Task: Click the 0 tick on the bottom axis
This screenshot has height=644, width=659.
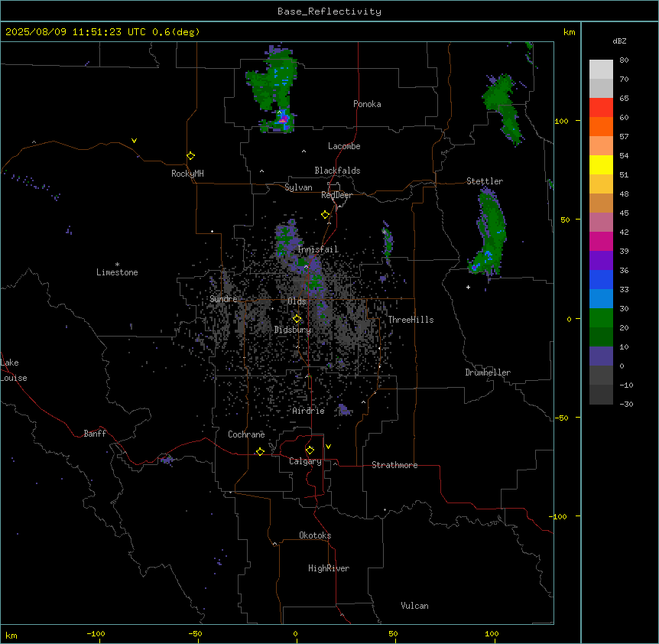Action: (296, 634)
